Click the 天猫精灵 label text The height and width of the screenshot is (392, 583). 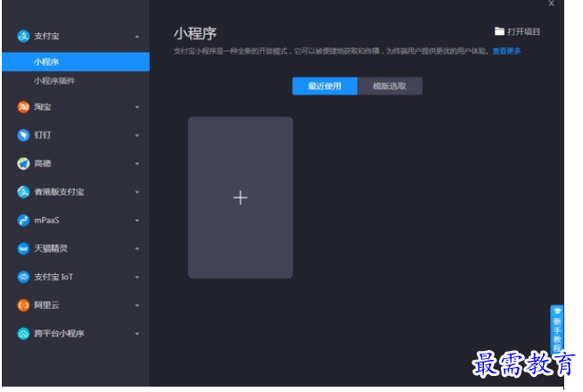pos(51,248)
